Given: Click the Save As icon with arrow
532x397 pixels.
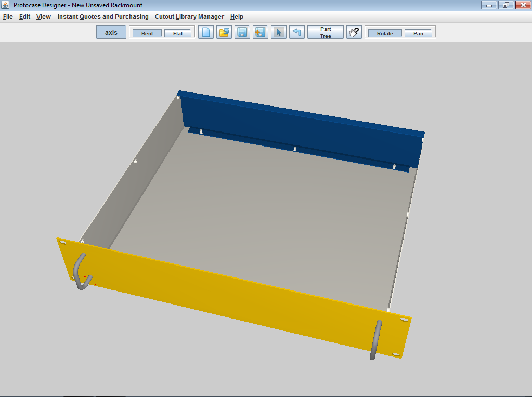Looking at the screenshot, I should click(261, 33).
